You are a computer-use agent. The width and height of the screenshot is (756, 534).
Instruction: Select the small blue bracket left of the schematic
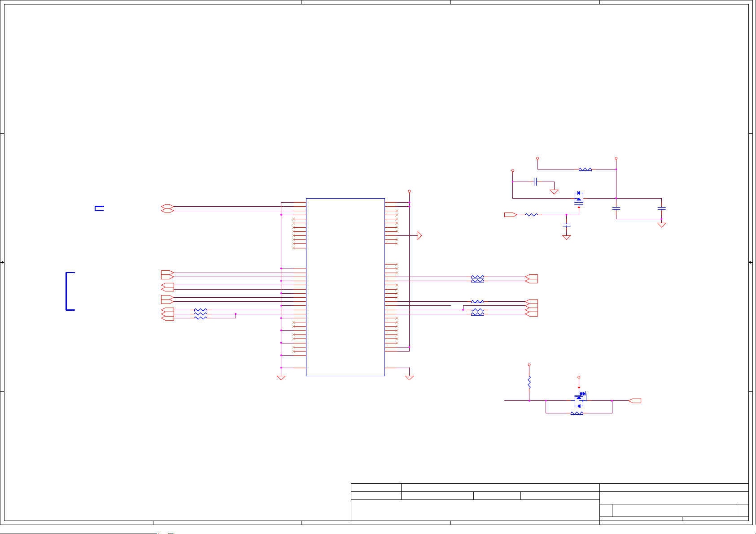(99, 208)
